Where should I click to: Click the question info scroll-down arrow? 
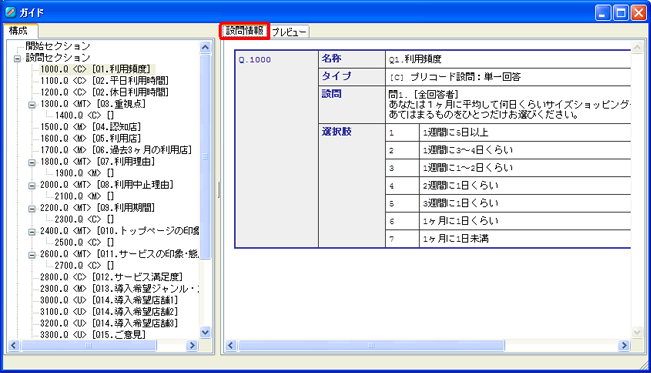pos(637,332)
